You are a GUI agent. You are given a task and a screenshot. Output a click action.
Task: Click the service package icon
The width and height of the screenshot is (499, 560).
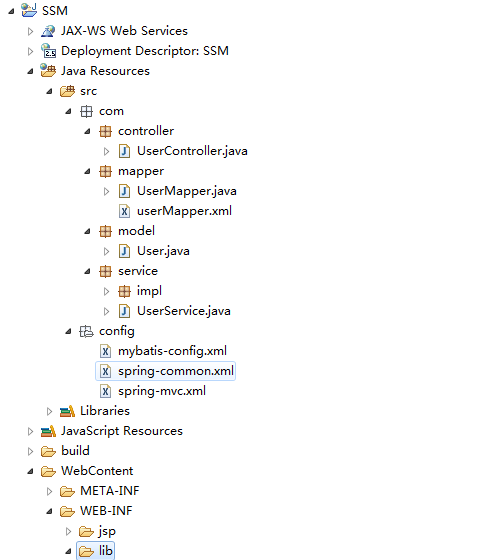click(x=105, y=271)
